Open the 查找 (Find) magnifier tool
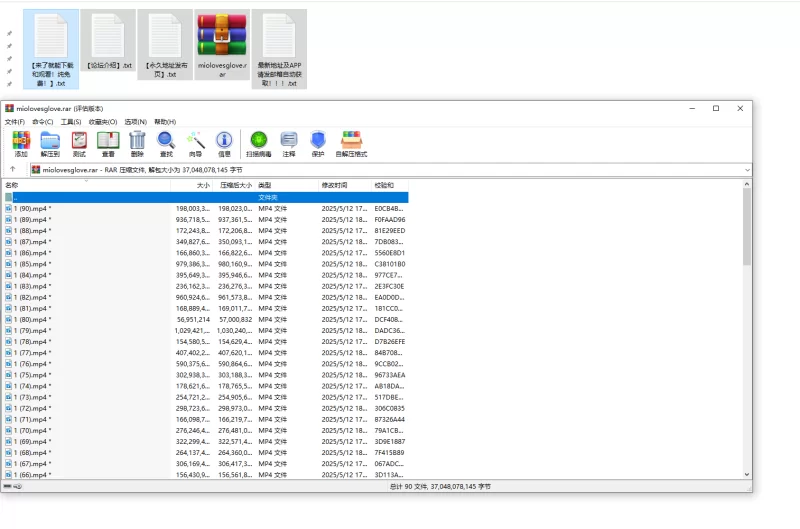The height and width of the screenshot is (529, 800). click(166, 142)
